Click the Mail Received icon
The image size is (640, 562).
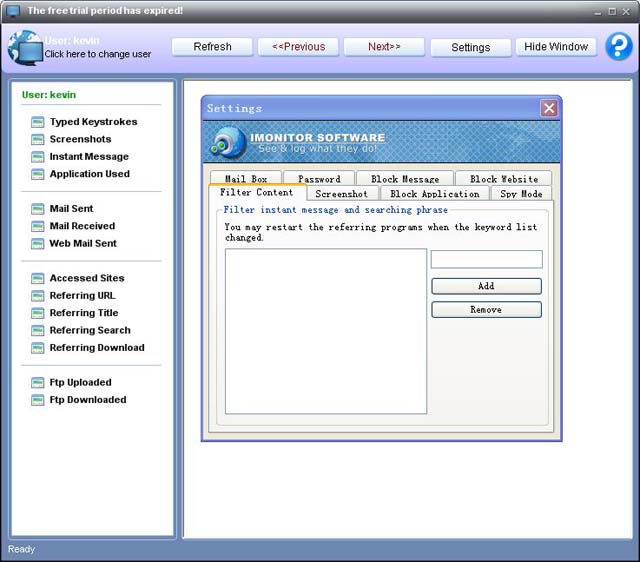click(38, 226)
